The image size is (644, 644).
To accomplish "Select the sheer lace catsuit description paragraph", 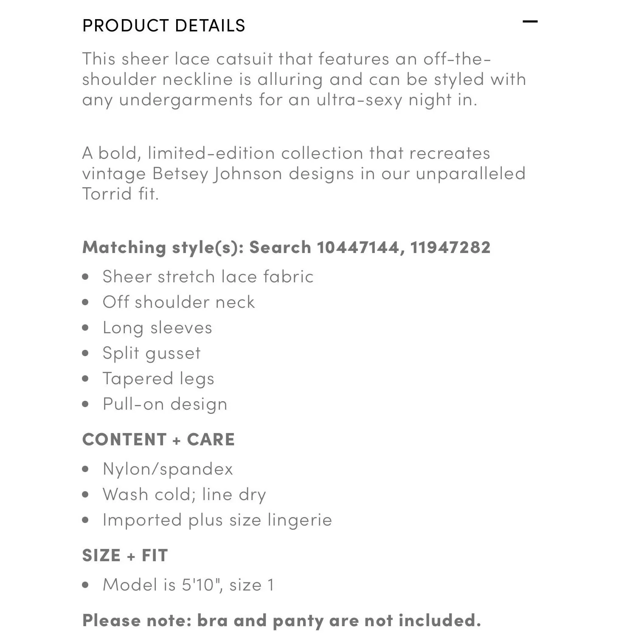I will tap(304, 79).
